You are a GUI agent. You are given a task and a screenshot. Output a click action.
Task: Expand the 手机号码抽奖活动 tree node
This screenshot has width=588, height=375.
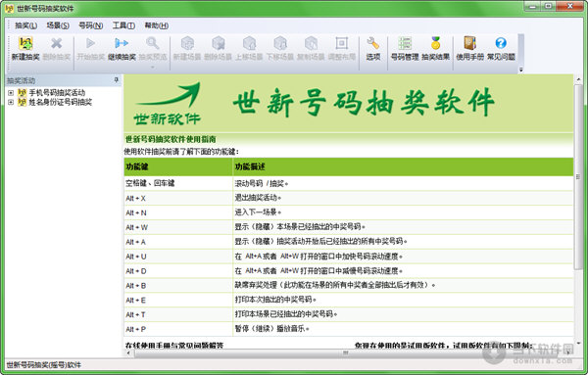tap(11, 93)
